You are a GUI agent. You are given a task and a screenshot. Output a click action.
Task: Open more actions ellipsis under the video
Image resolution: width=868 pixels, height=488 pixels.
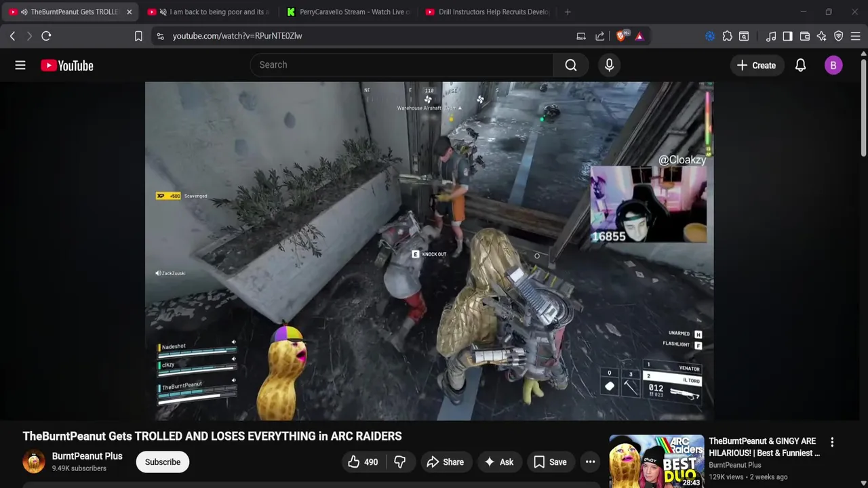click(x=591, y=462)
